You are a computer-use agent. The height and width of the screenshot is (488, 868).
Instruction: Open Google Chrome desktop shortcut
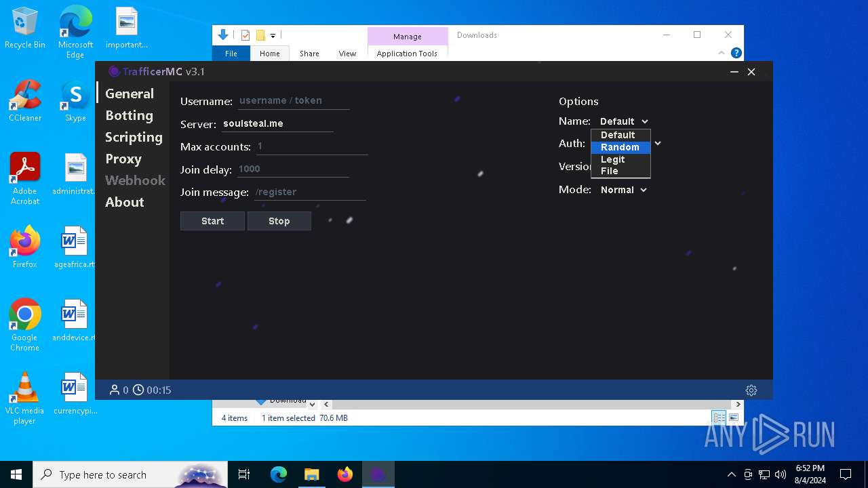(25, 325)
